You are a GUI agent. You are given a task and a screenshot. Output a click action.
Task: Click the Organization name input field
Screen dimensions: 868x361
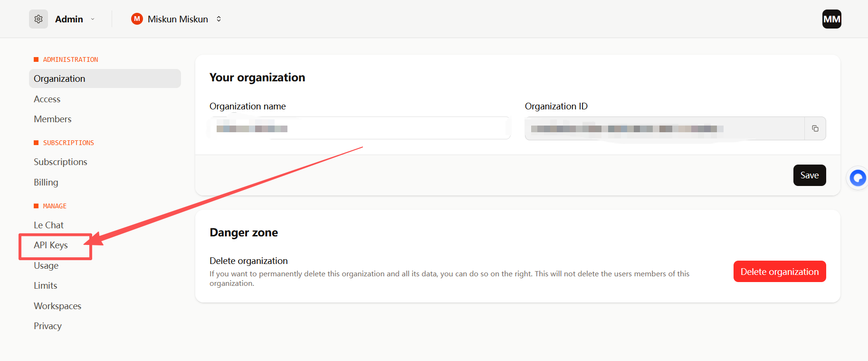coord(360,128)
